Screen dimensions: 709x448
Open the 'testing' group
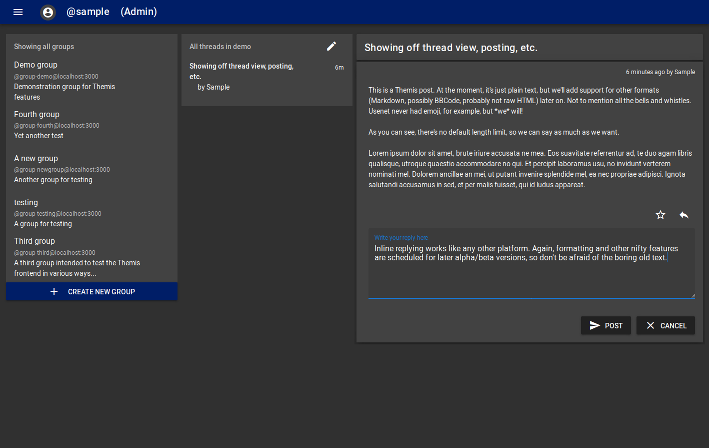click(26, 202)
